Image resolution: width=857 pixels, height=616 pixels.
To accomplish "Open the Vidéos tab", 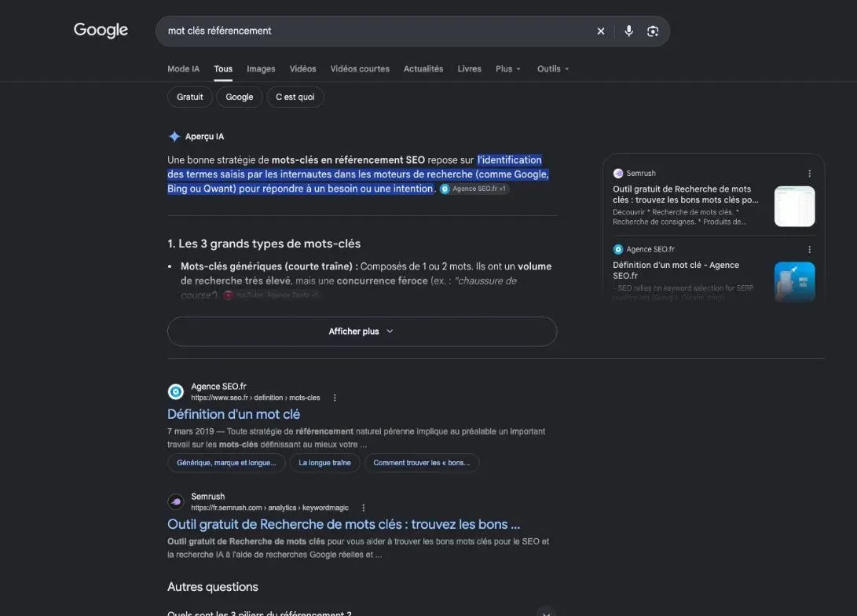I will click(302, 69).
